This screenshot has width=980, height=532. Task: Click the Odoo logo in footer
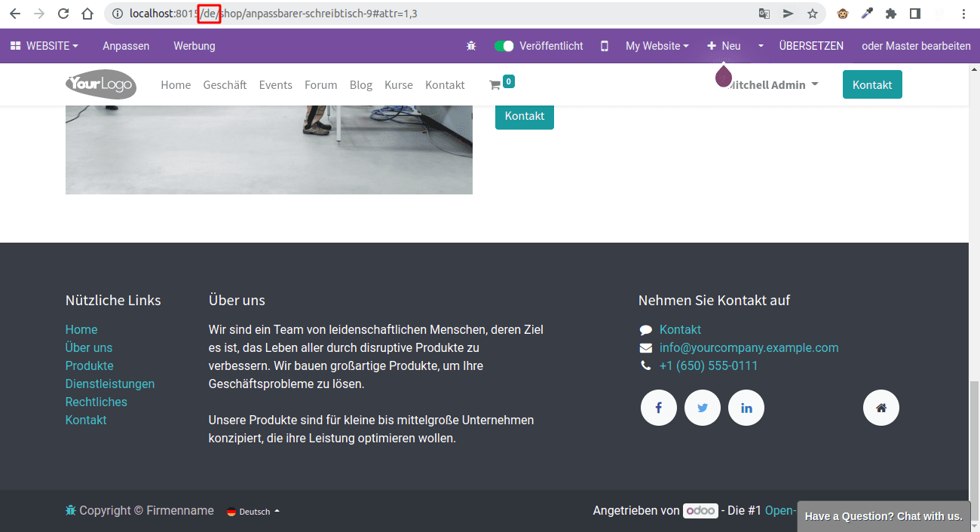coord(700,510)
